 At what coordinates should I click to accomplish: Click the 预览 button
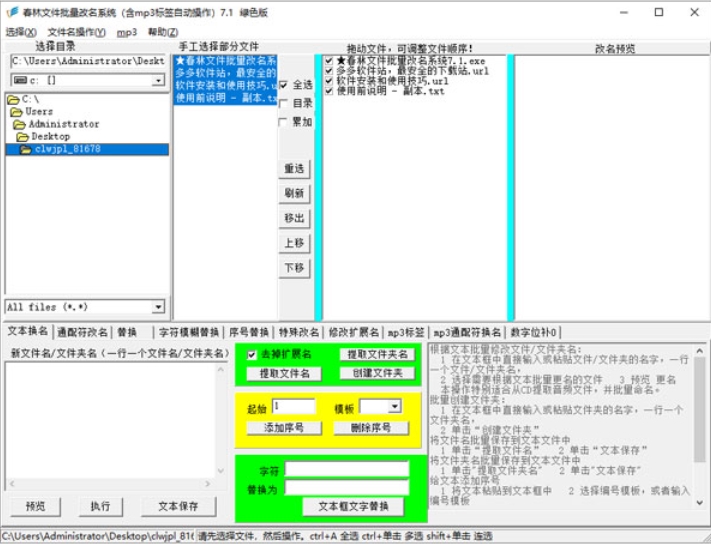tap(35, 506)
